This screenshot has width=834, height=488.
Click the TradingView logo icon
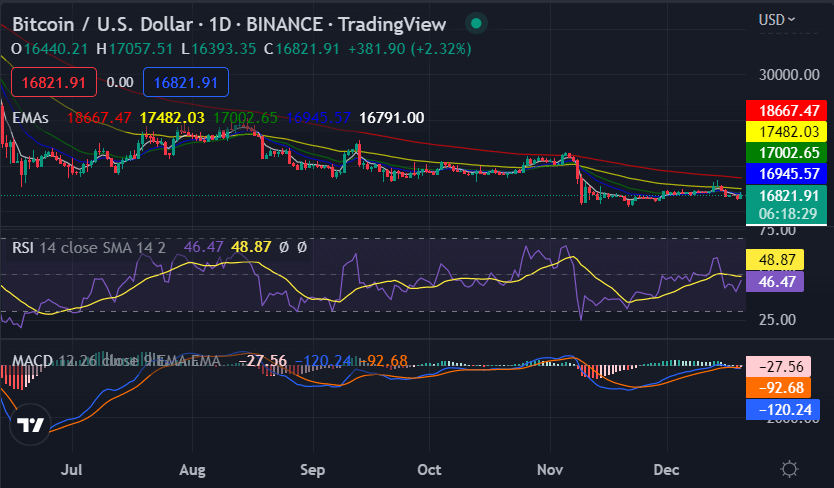30,425
